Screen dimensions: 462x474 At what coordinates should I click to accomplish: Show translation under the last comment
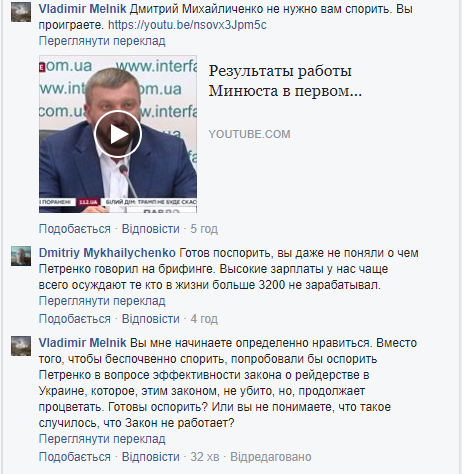tap(102, 439)
